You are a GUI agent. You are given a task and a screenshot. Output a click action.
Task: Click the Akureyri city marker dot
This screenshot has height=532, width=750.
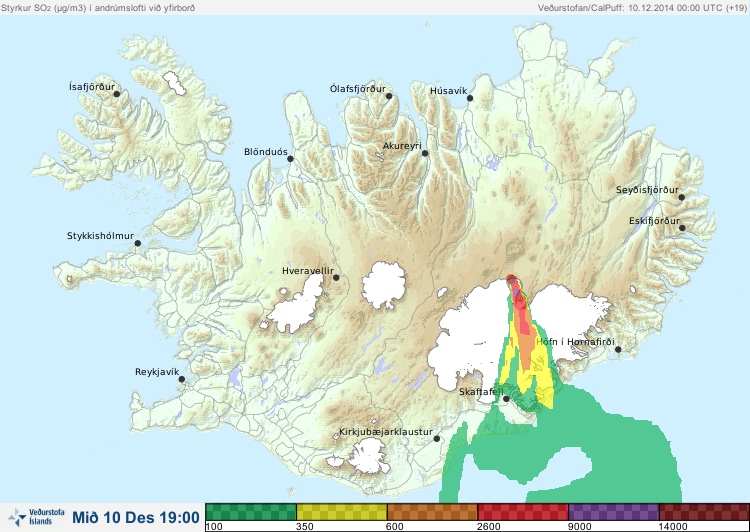pos(425,153)
